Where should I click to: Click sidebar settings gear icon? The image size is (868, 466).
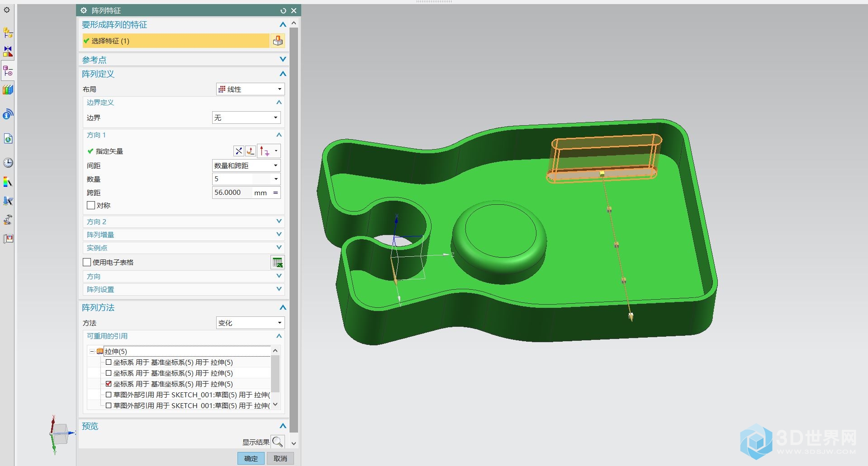point(7,10)
